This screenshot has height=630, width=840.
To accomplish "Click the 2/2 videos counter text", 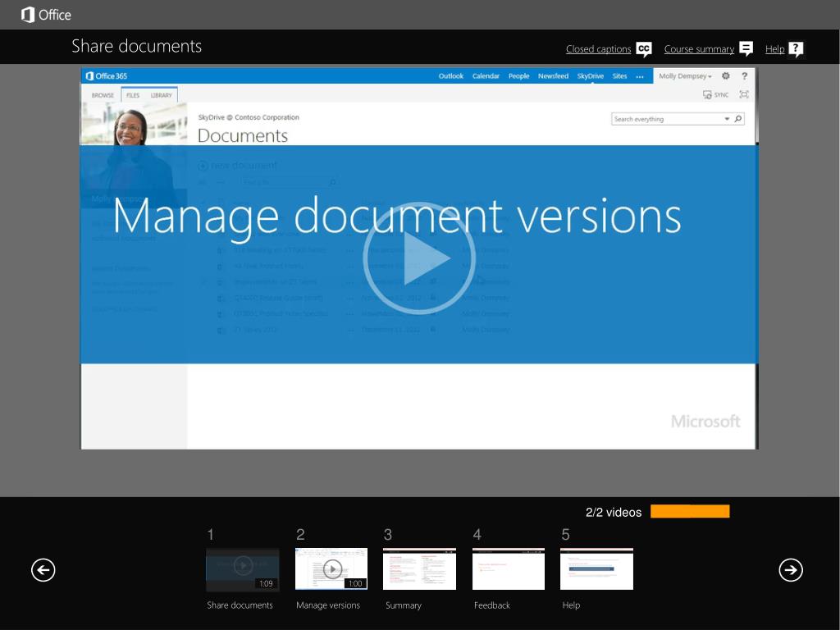I will point(614,512).
